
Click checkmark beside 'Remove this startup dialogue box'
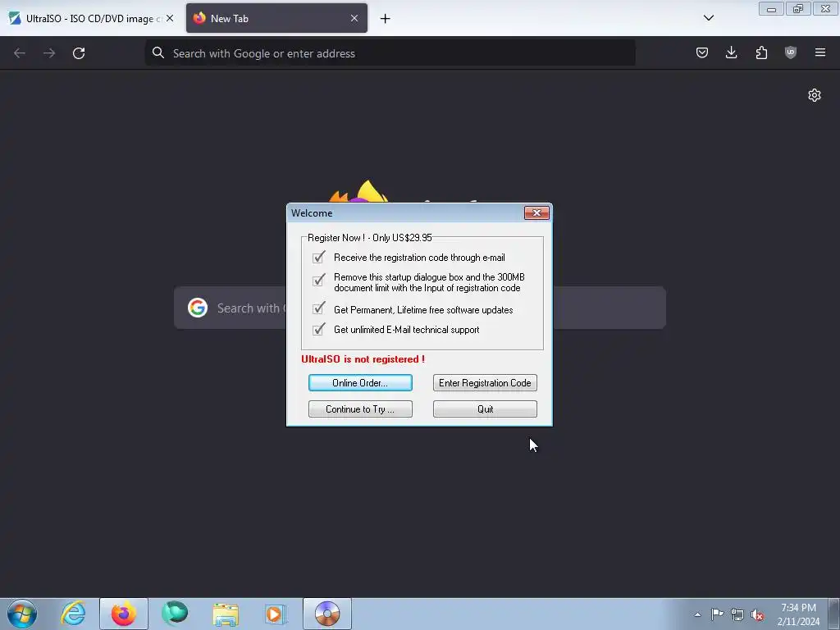tap(319, 280)
